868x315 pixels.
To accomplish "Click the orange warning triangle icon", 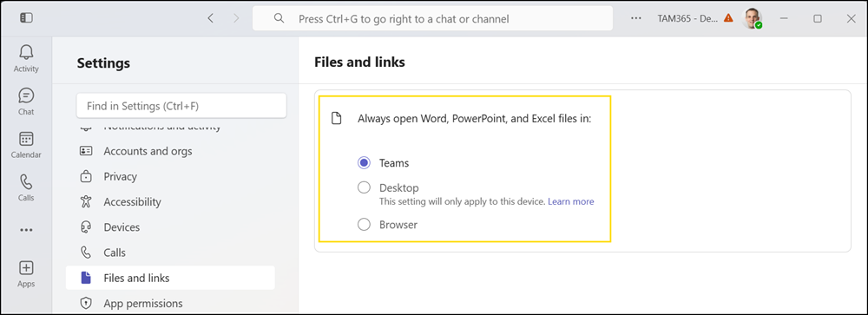I will tap(728, 17).
